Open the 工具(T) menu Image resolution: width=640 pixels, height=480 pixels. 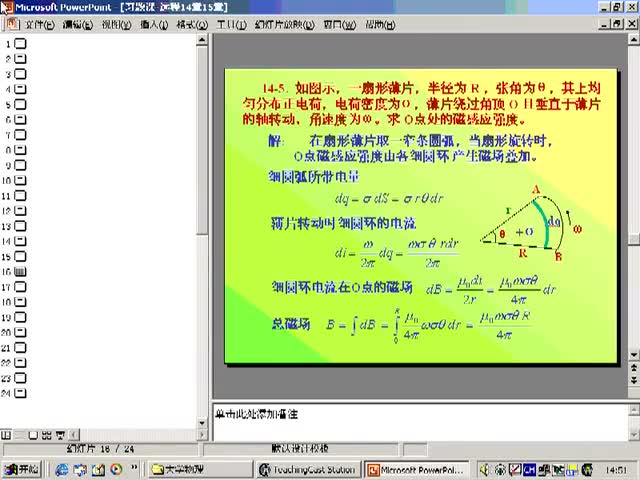point(231,25)
